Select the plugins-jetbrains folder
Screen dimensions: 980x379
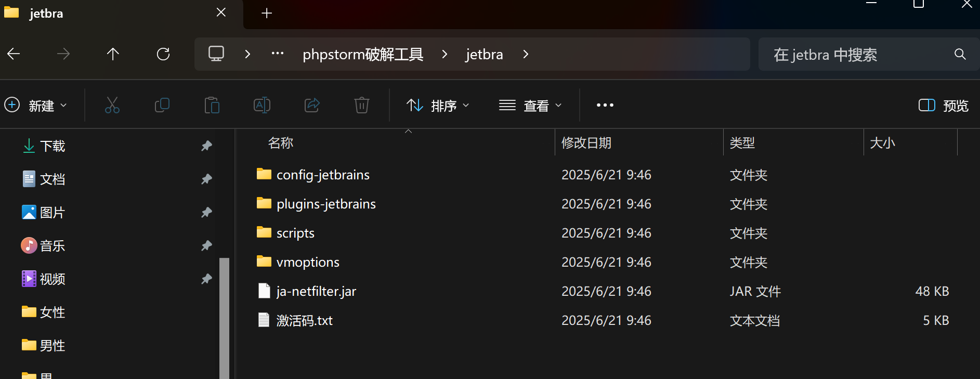pyautogui.click(x=326, y=204)
